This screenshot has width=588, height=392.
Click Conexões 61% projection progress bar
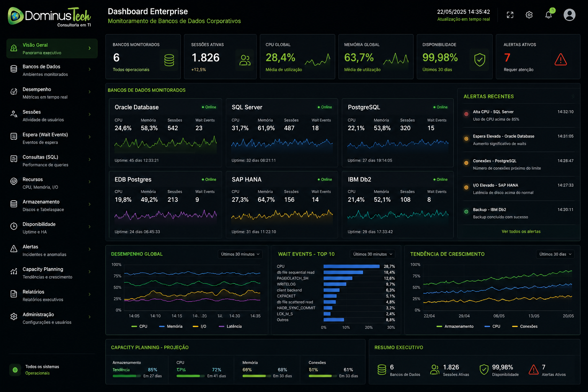[x=323, y=376]
